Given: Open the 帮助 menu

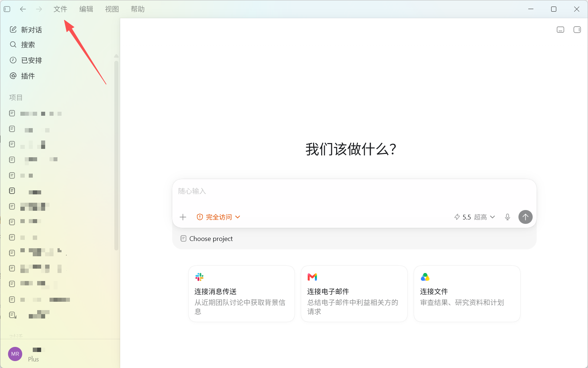Looking at the screenshot, I should coord(138,9).
